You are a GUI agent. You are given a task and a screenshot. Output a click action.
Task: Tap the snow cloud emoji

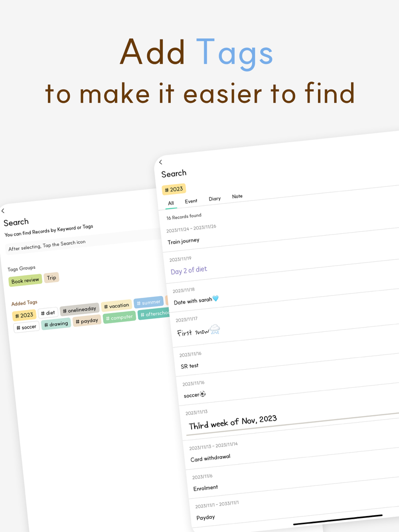215,329
